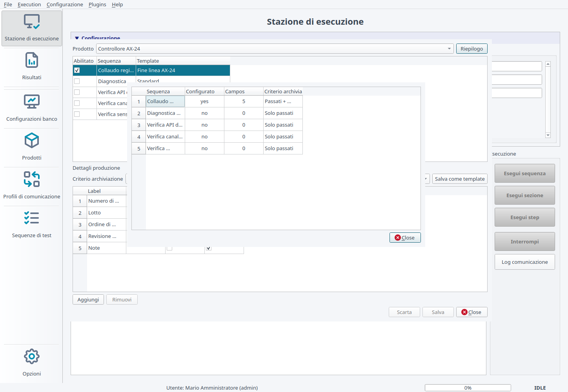
Task: Open the Log comunicazione button
Action: tap(525, 262)
